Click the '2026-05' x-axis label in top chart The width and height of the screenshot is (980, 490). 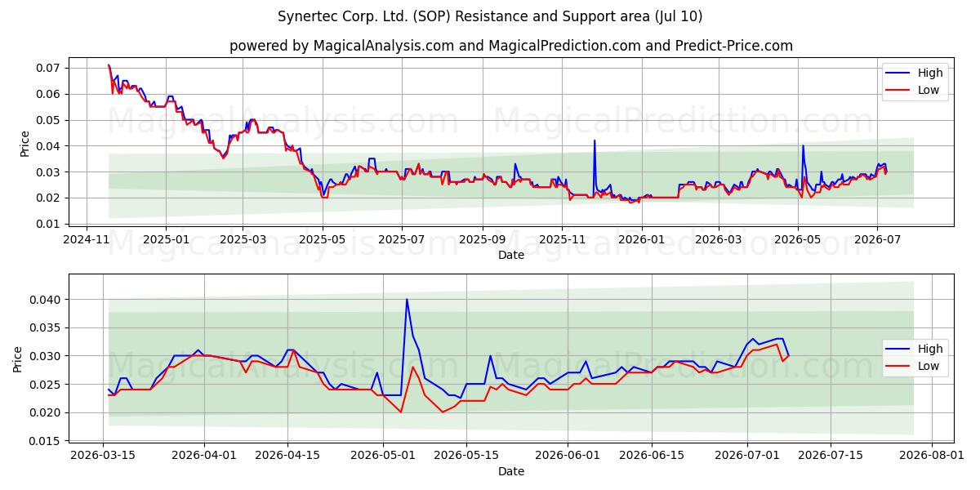(798, 240)
